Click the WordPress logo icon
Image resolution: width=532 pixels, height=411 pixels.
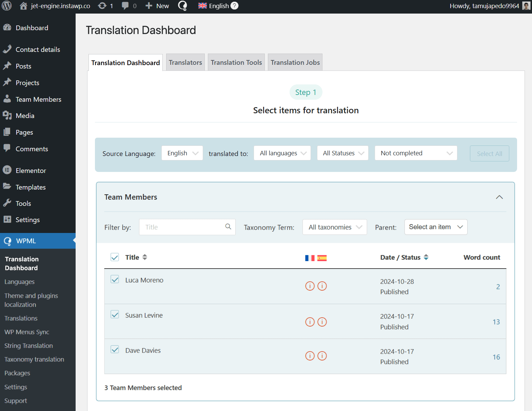[7, 6]
